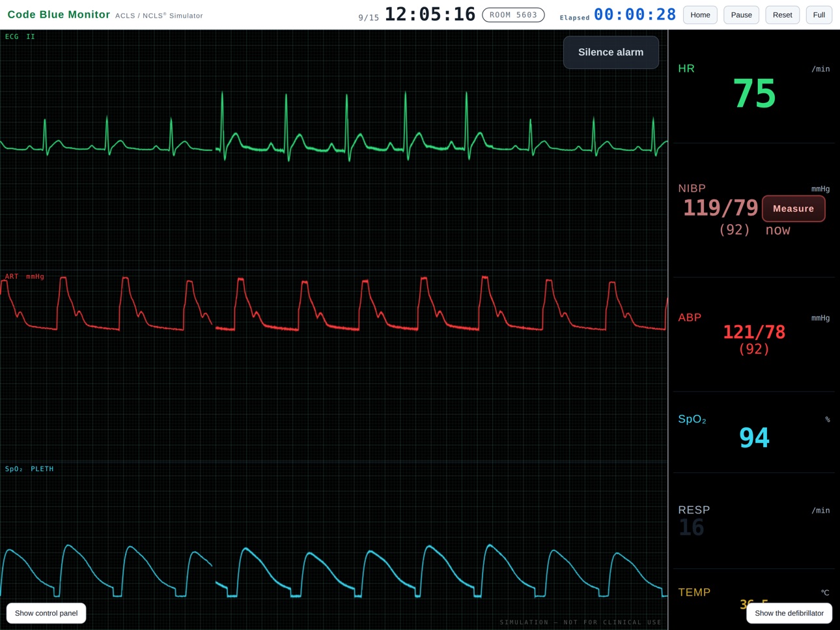This screenshot has width=840, height=630.
Task: Click the SpO₂ label in vitals panel
Action: pyautogui.click(x=692, y=420)
